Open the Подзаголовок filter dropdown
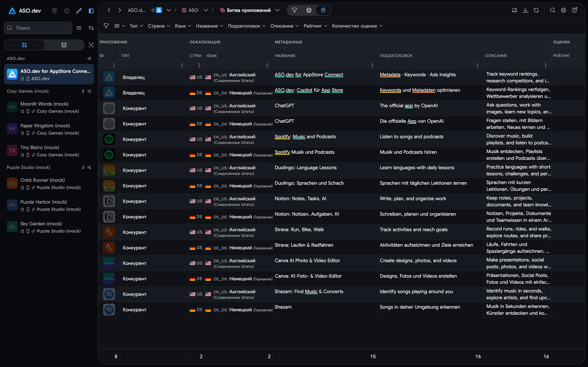This screenshot has width=588, height=367. pos(247,26)
